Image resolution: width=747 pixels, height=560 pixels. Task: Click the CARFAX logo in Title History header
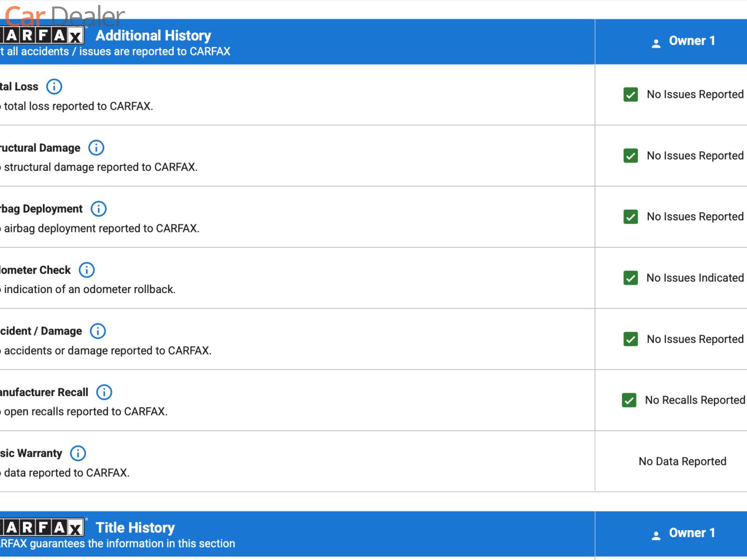click(x=42, y=528)
